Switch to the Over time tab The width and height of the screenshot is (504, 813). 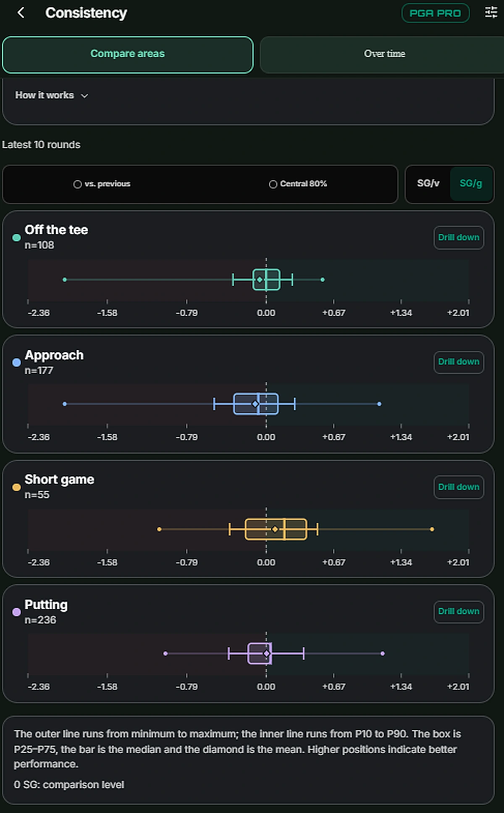tap(384, 55)
